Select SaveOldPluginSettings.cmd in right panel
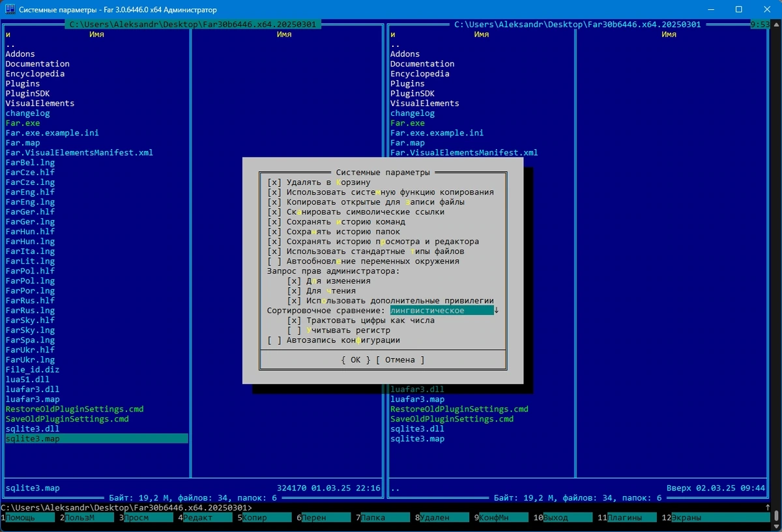The height and width of the screenshot is (532, 782). tap(452, 419)
